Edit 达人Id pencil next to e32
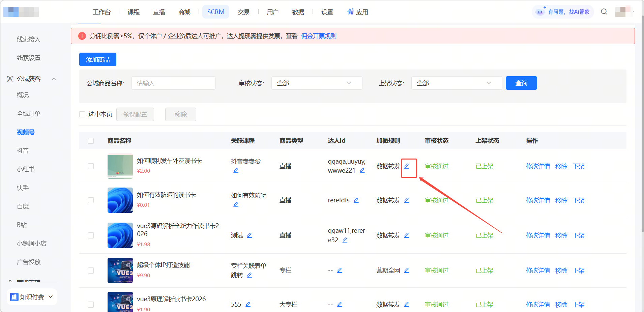 coord(345,240)
